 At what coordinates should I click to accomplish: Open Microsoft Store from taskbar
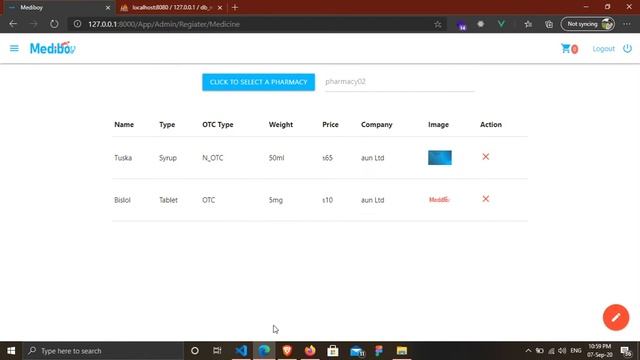pos(333,351)
